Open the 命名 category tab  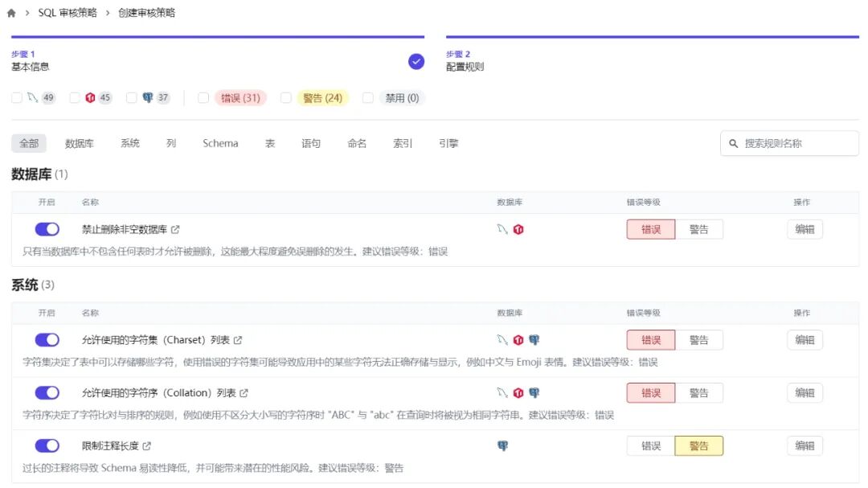[357, 143]
